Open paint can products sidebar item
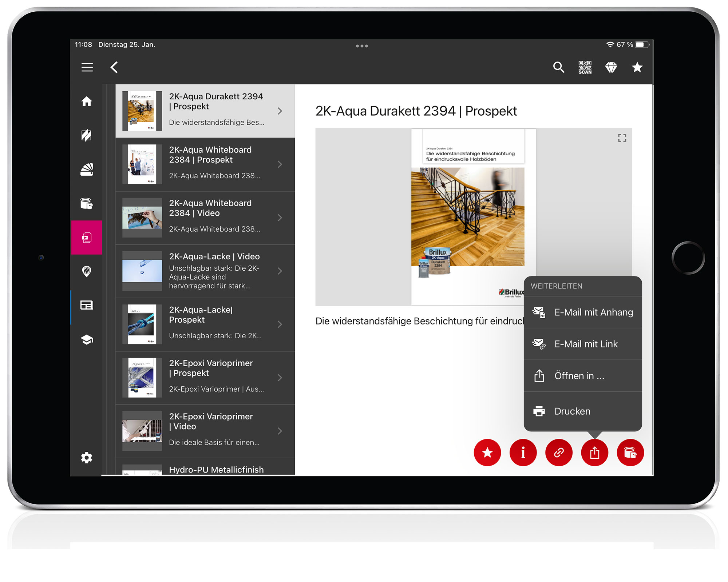 [87, 203]
